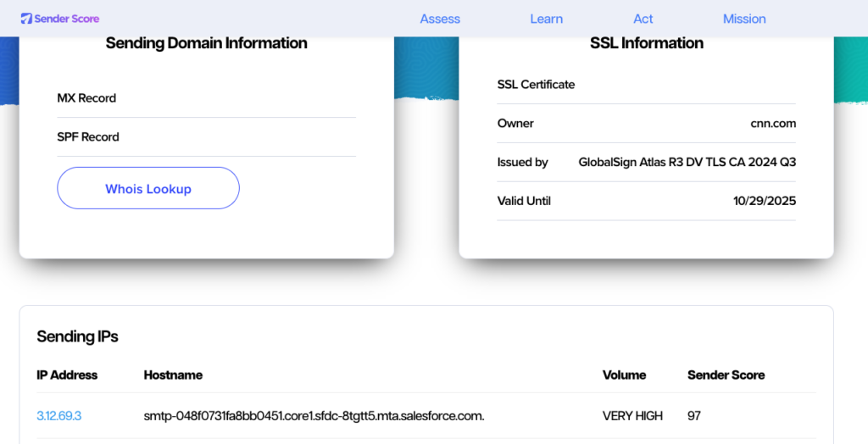Image resolution: width=868 pixels, height=444 pixels.
Task: Open the Mission menu
Action: coord(744,19)
